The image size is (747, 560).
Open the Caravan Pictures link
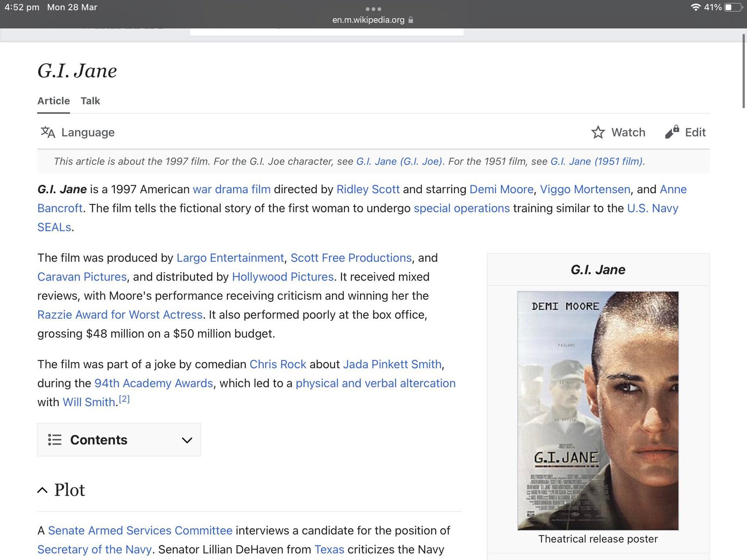[82, 277]
